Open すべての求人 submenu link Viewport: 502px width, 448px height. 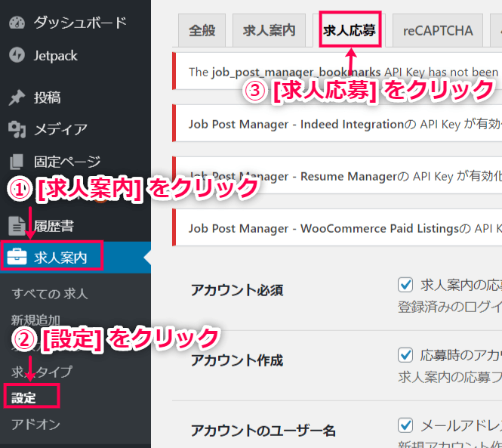pyautogui.click(x=50, y=294)
